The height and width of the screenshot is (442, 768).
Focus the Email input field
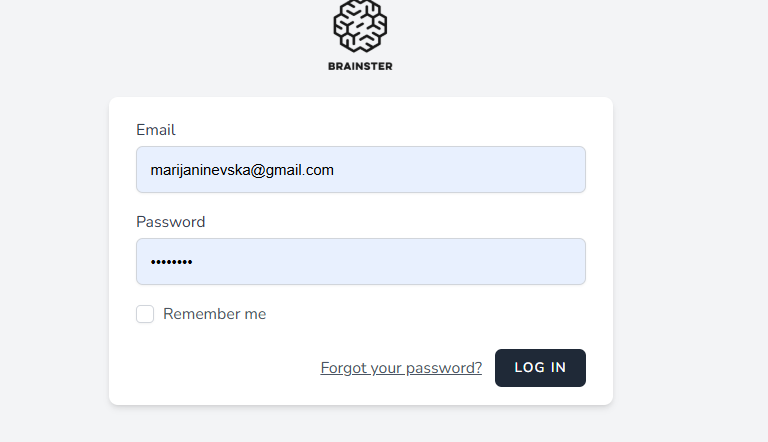pyautogui.click(x=360, y=170)
